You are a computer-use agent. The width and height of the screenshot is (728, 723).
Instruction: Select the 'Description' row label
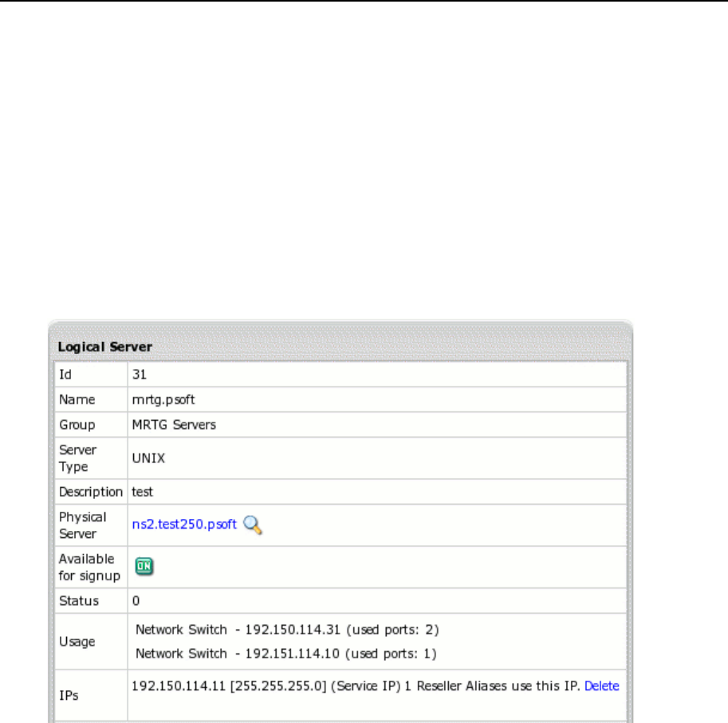click(91, 492)
